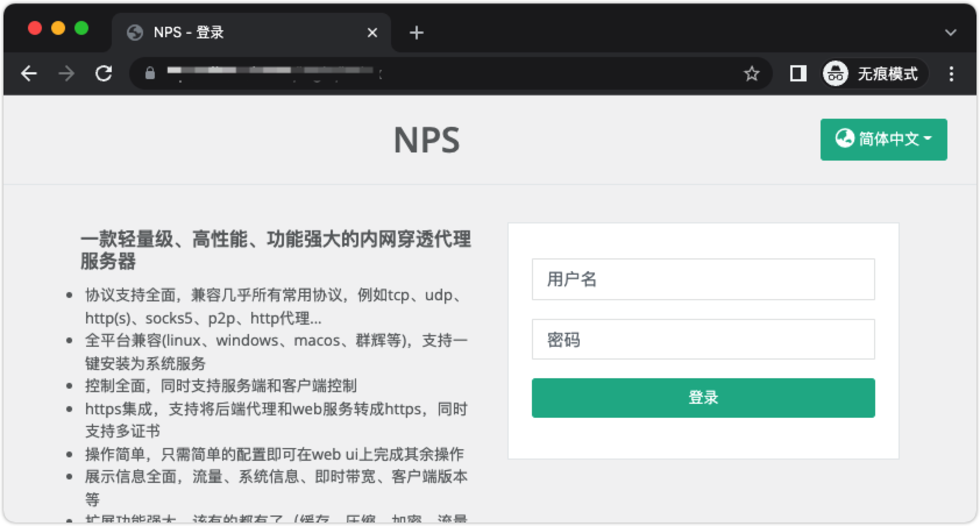Select the NPS - 登录 tab
Screen dimensions: 980x526
click(x=233, y=33)
